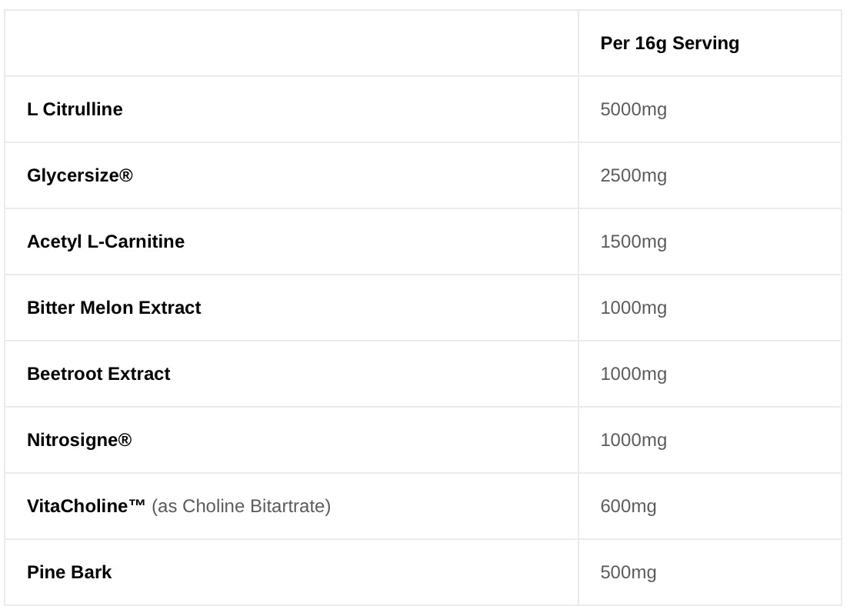Select Bitter Melon Extract text
The width and height of the screenshot is (850, 616).
(114, 308)
